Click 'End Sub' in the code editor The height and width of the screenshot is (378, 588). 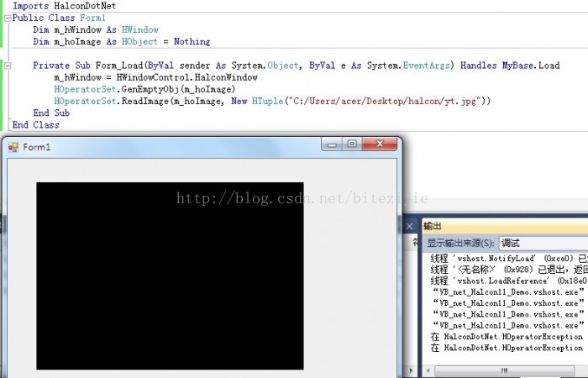[51, 113]
